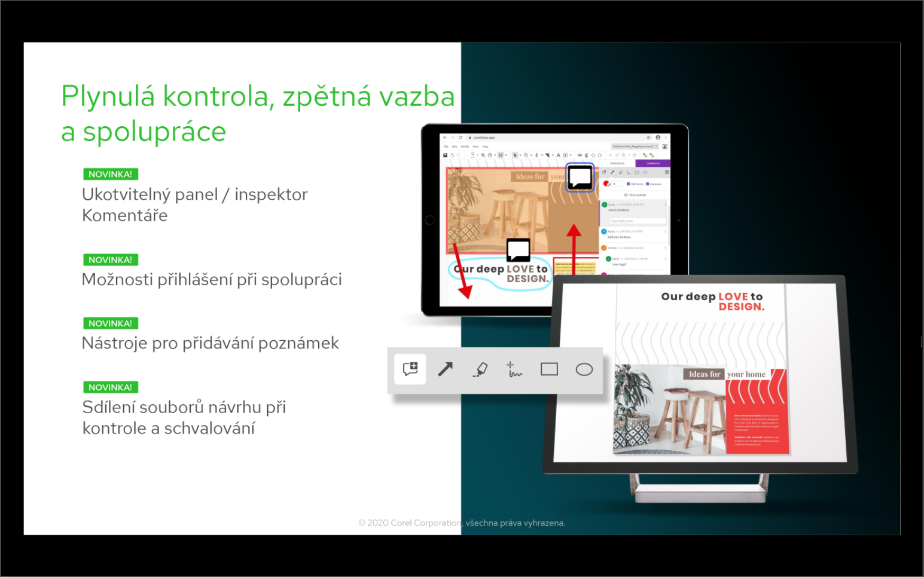
Task: Open the Modify menu in the app
Action: (465, 146)
